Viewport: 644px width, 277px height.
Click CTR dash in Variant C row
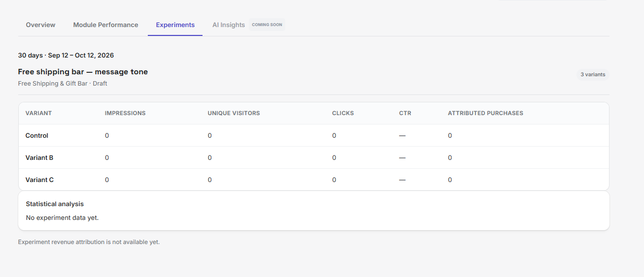tap(402, 180)
